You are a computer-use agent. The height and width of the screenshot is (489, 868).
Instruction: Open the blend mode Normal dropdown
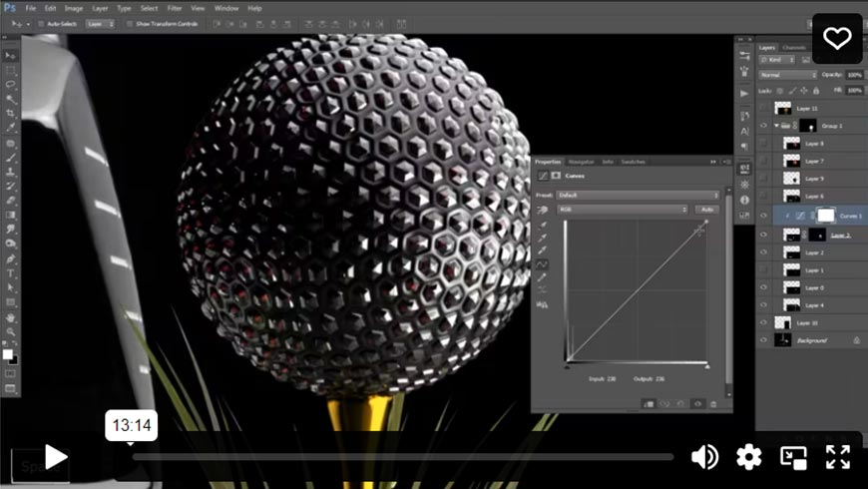pos(786,75)
